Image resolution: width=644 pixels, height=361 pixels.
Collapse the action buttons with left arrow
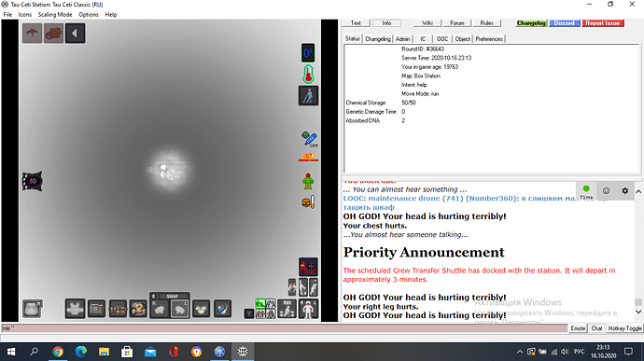pos(75,34)
